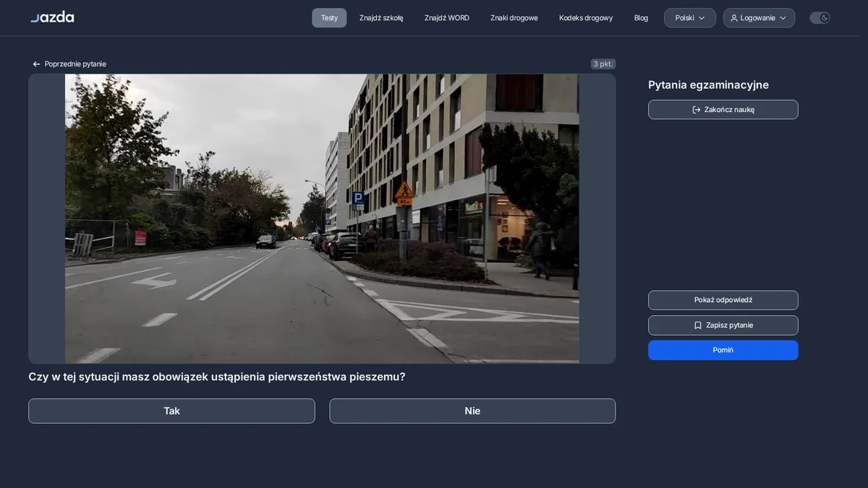Save question with Zapisz pytanie
This screenshot has width=868, height=488.
(723, 325)
